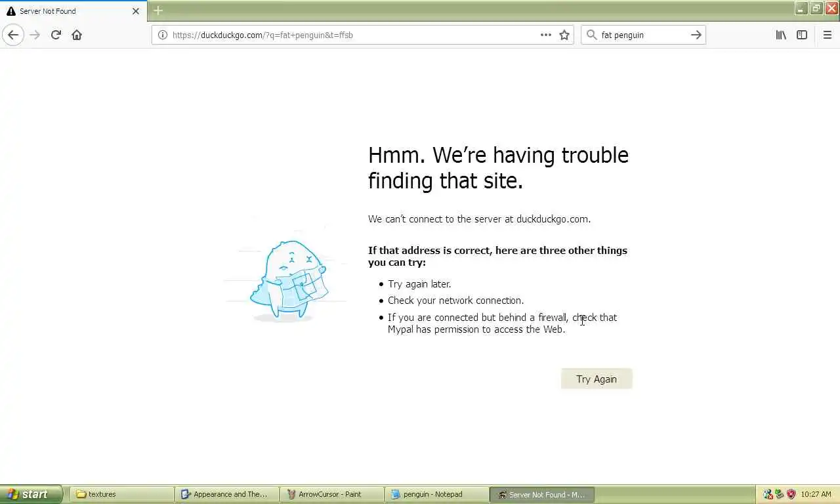Click the fat penguin search box
This screenshot has height=504, width=840.
pyautogui.click(x=643, y=35)
